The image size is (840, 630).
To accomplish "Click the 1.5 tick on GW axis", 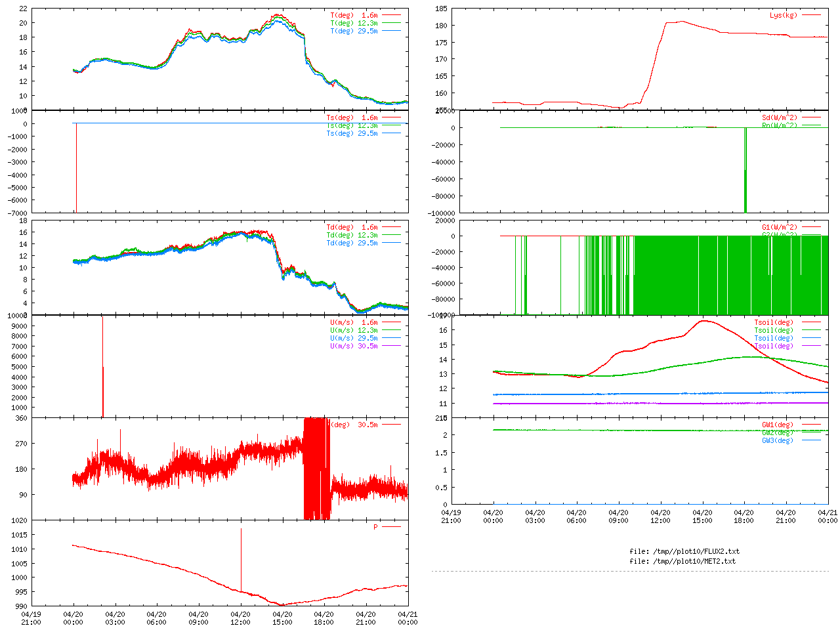I will pyautogui.click(x=441, y=453).
